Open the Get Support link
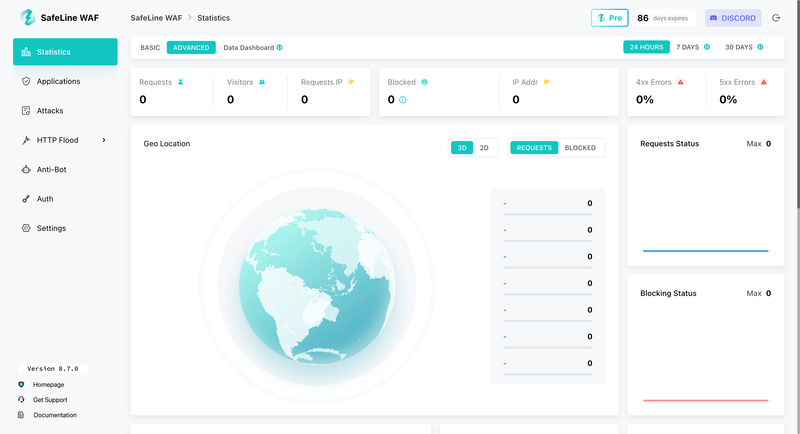The width and height of the screenshot is (800, 434). tap(50, 400)
